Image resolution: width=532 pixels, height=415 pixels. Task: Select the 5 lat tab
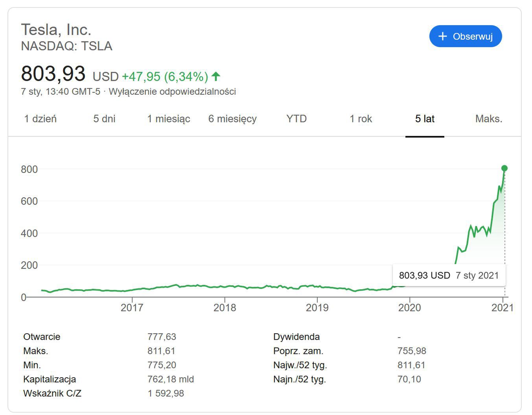coord(425,119)
